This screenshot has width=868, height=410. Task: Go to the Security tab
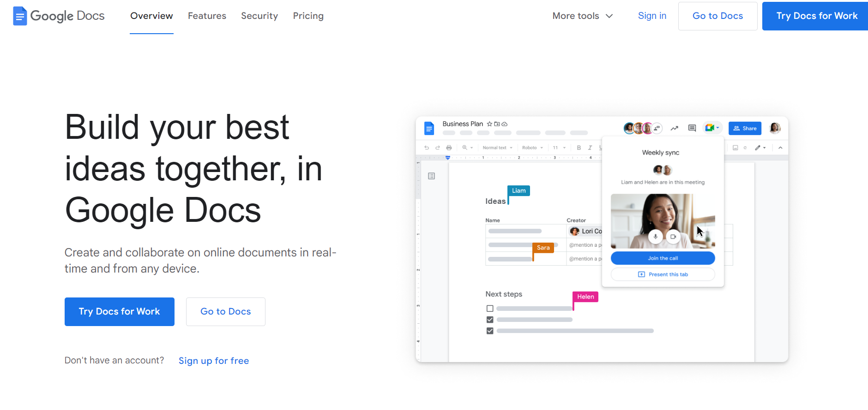coord(259,16)
